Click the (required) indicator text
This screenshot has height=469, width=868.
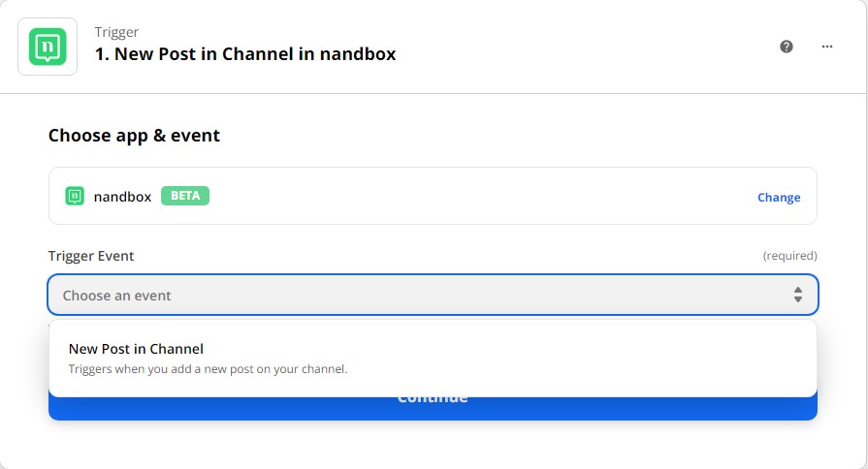(x=790, y=256)
